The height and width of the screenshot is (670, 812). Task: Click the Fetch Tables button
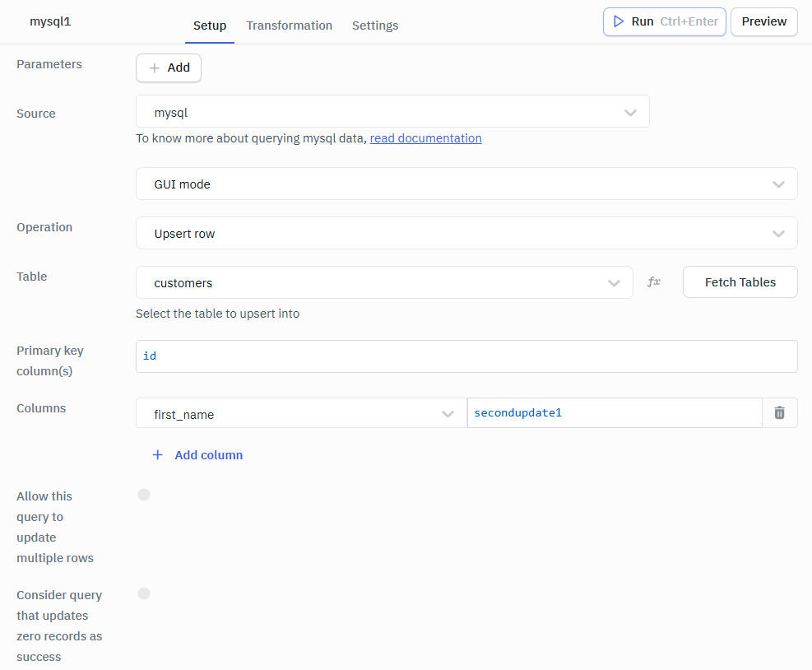(739, 281)
